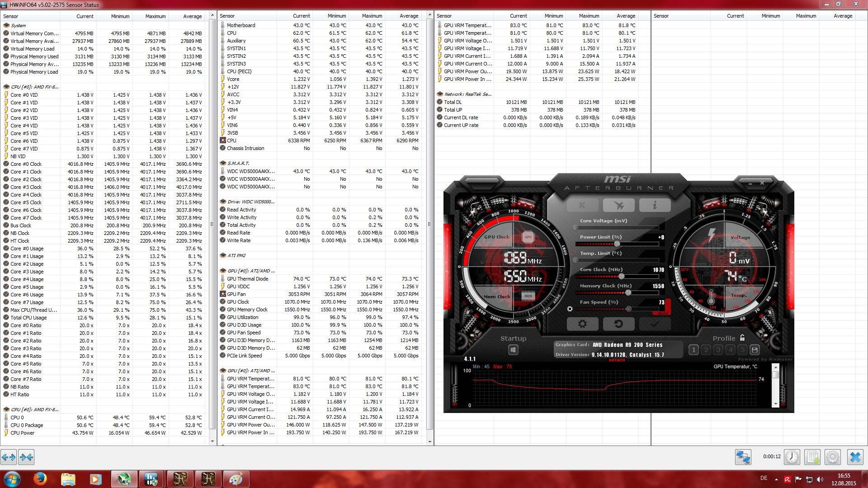
Task: Open Afterburner settings gear button
Action: click(x=582, y=324)
